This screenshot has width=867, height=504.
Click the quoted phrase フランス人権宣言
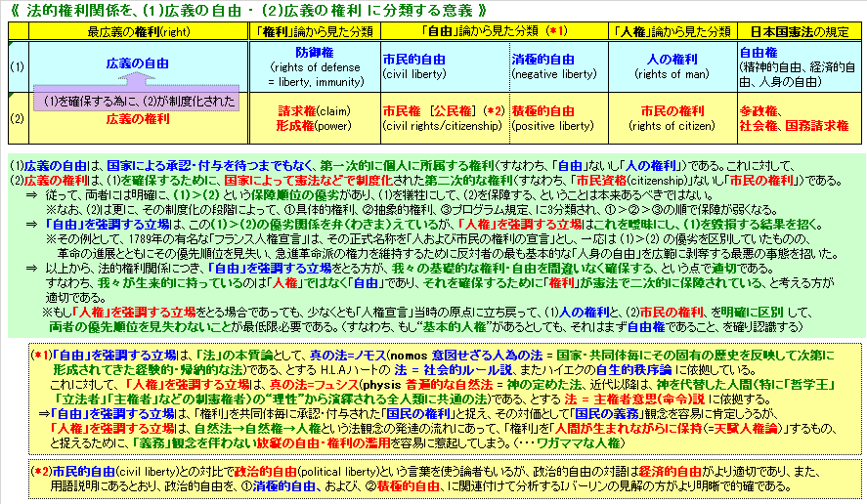(x=259, y=239)
